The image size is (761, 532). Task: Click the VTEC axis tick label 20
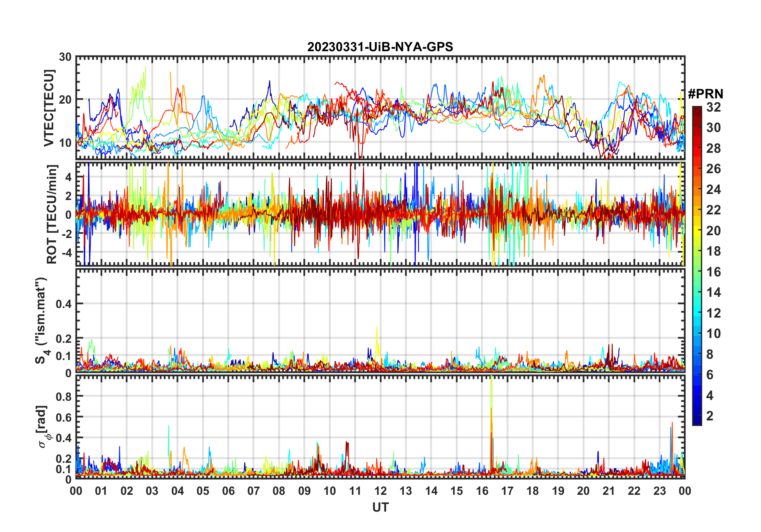point(65,100)
